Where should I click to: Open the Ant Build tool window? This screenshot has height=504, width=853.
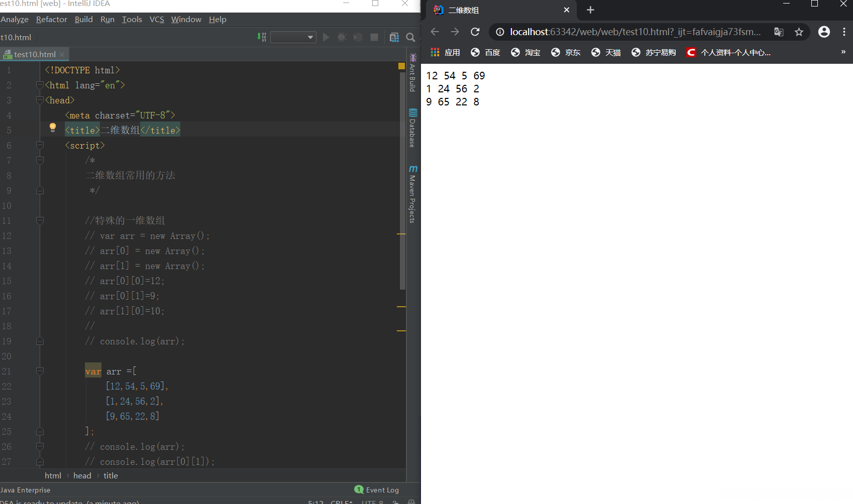(413, 73)
